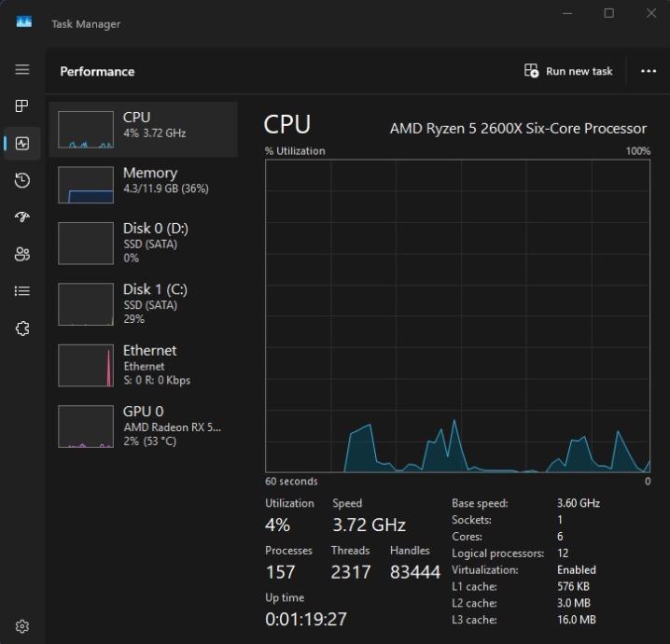Viewport: 670px width, 644px height.
Task: Select the CPU performance item
Action: [x=143, y=130]
